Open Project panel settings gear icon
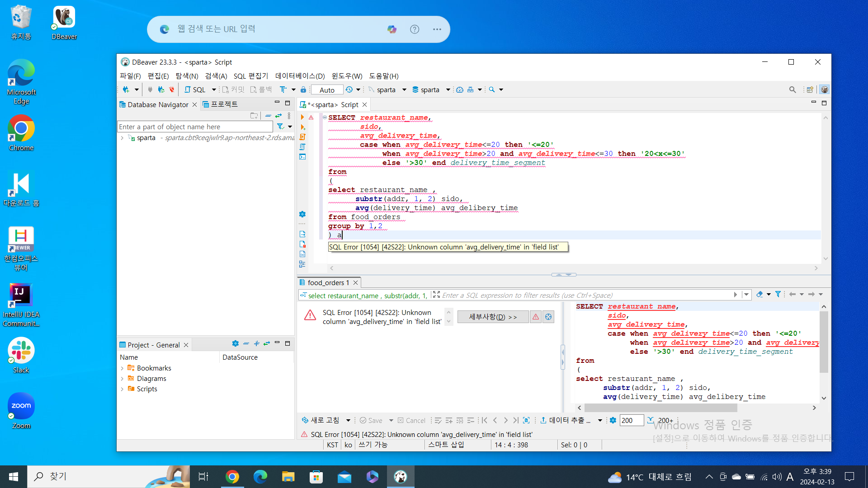 [x=235, y=343]
